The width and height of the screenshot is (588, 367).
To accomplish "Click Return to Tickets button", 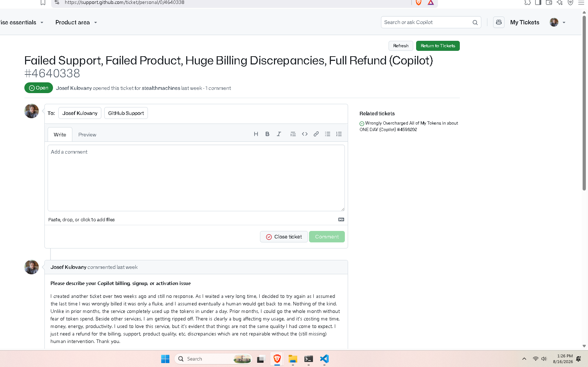I will pyautogui.click(x=438, y=46).
